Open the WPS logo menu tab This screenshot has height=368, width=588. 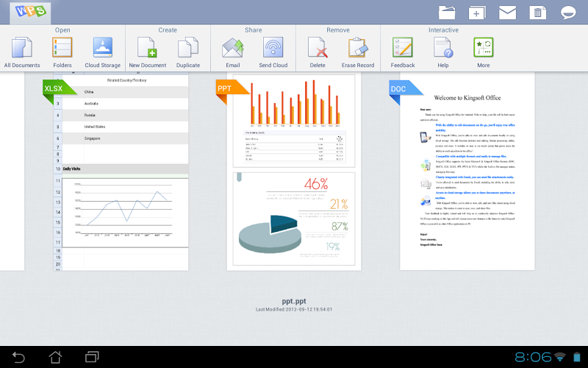[x=30, y=12]
